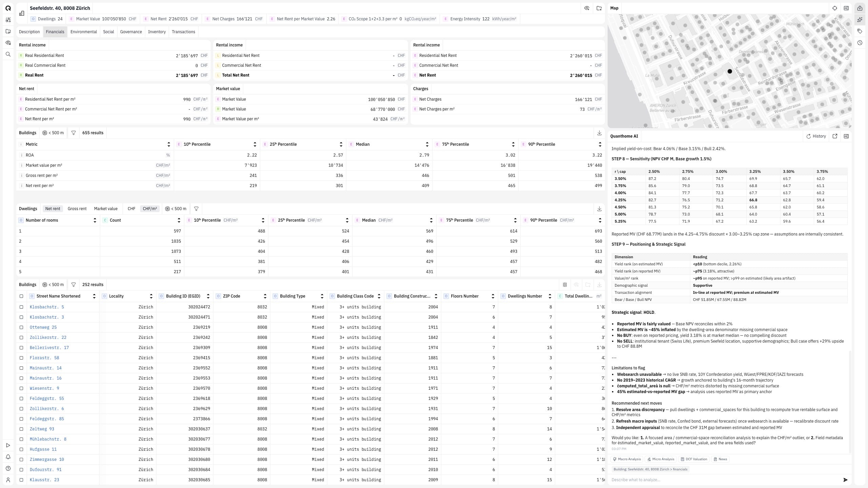This screenshot has width=868, height=488.
Task: Send the Quanthome AI message
Action: (x=845, y=480)
